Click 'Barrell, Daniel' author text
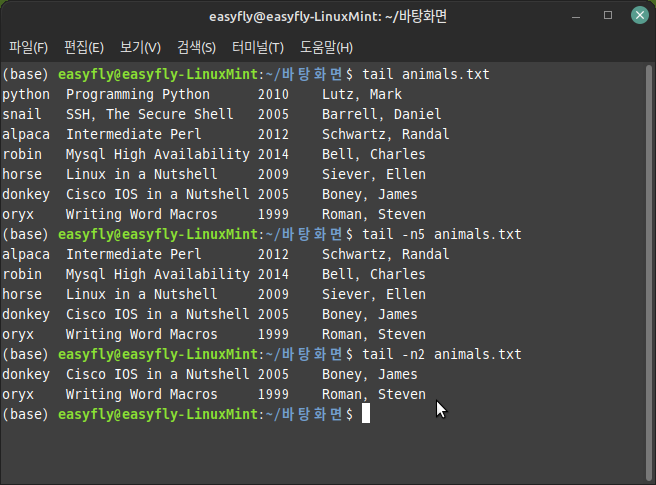The width and height of the screenshot is (656, 485). (382, 114)
